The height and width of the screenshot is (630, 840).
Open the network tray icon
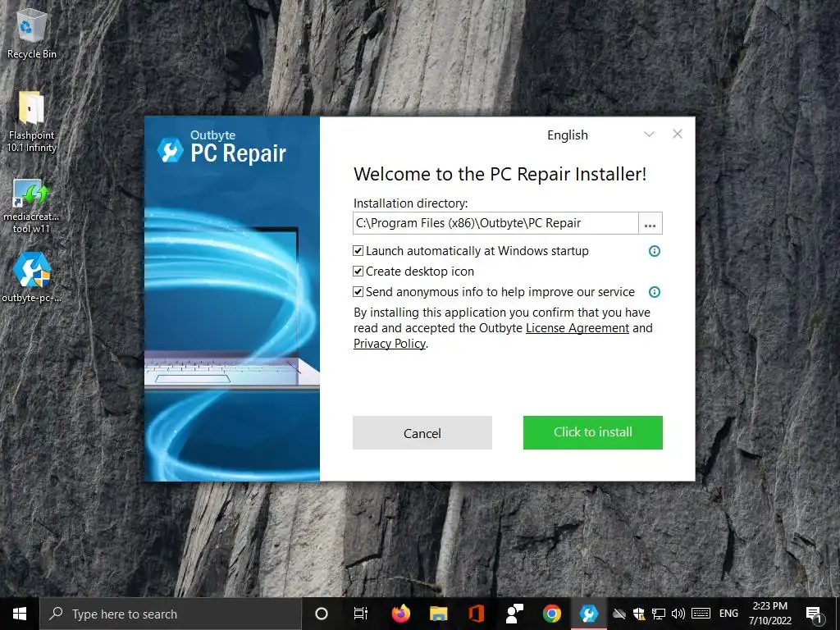pyautogui.click(x=659, y=614)
